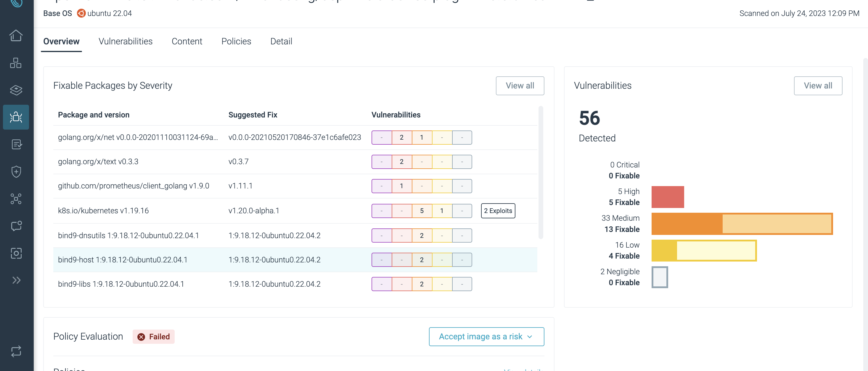The width and height of the screenshot is (868, 371).
Task: Open the capture scan icon in sidebar
Action: coord(16,253)
